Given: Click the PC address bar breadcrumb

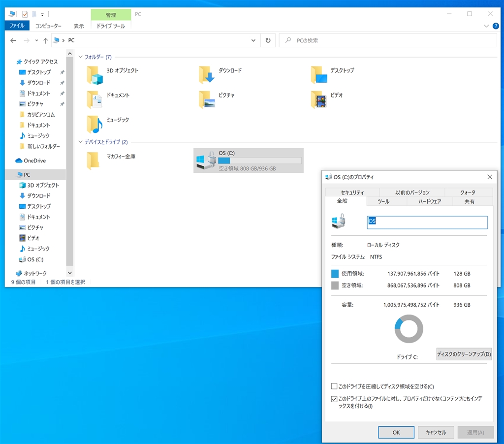Looking at the screenshot, I should 71,40.
